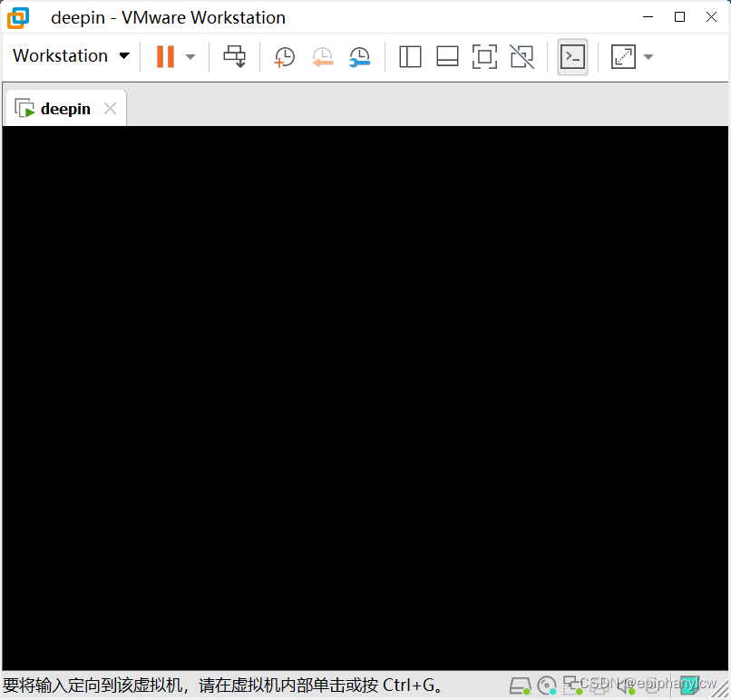Click the Take Snapshot icon
The image size is (731, 700).
pyautogui.click(x=284, y=56)
